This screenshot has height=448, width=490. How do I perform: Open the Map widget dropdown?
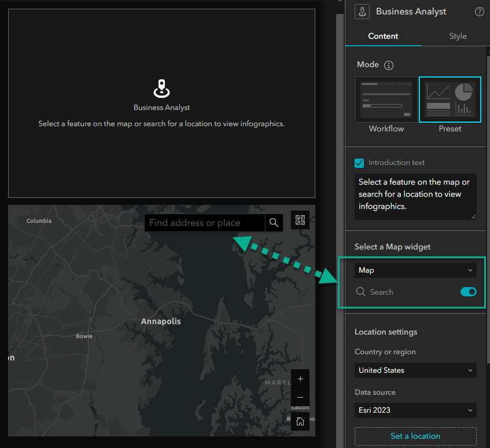[x=415, y=270]
